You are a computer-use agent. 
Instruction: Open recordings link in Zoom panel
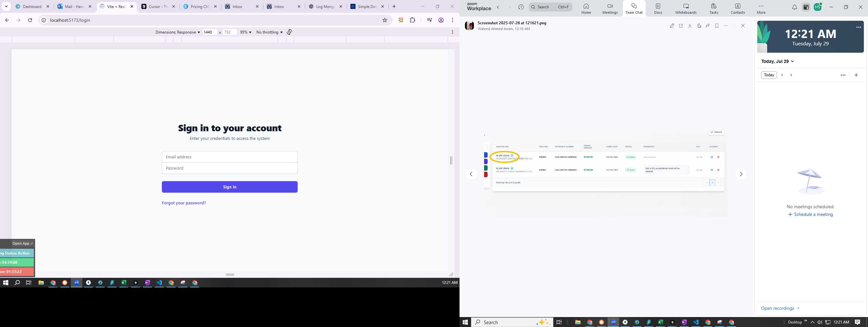pyautogui.click(x=780, y=308)
